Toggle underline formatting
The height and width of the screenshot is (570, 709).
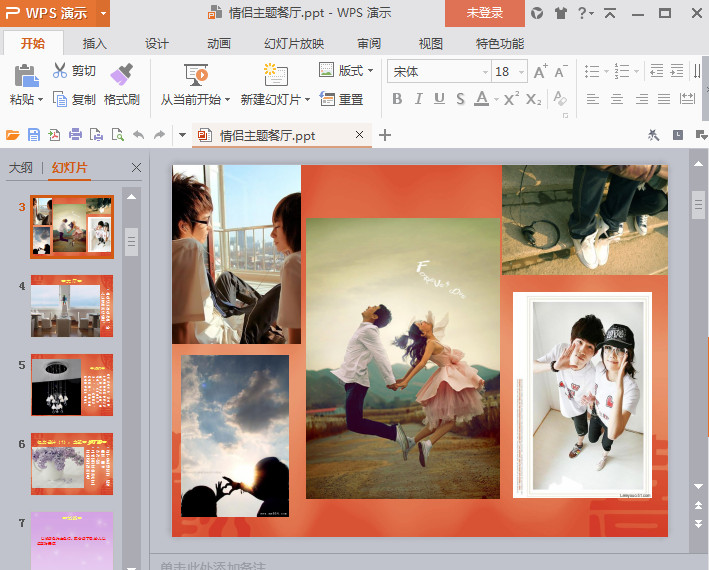439,99
